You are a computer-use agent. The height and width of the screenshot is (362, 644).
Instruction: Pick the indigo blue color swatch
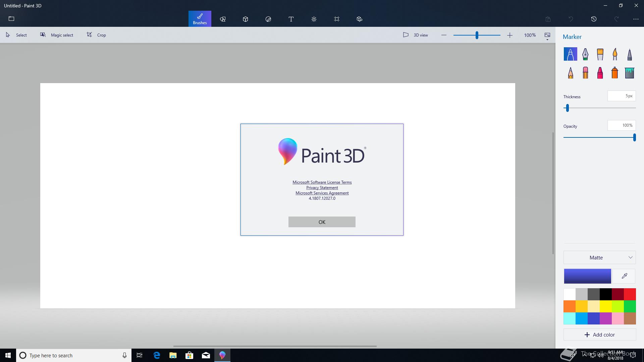tap(594, 318)
